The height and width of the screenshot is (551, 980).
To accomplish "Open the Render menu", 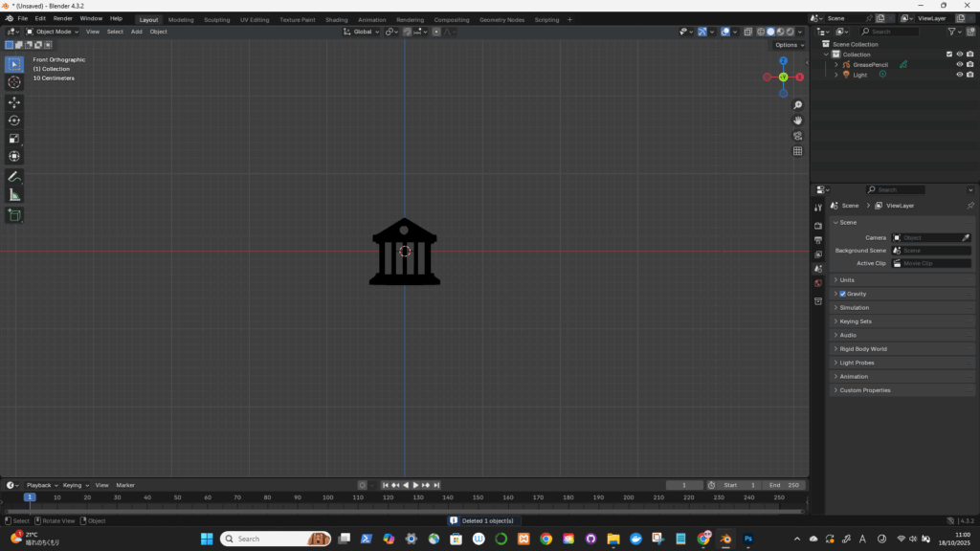I will click(x=62, y=18).
